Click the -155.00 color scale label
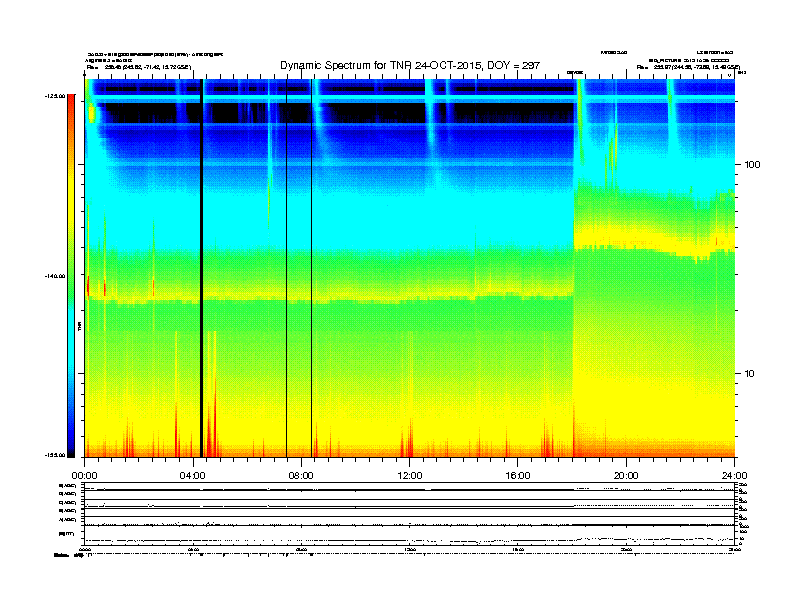 pos(55,455)
